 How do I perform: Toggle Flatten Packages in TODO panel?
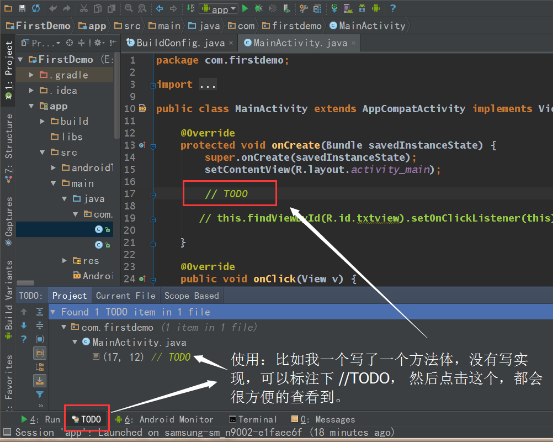point(40,367)
